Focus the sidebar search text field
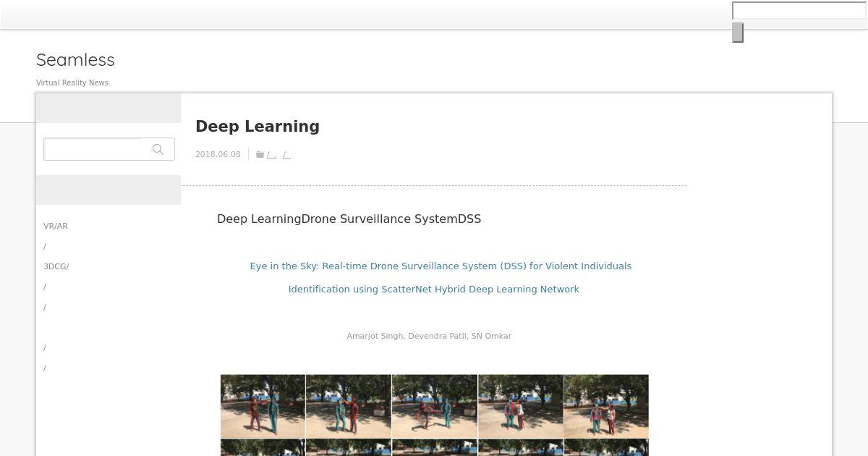Image resolution: width=868 pixels, height=456 pixels. 96,149
